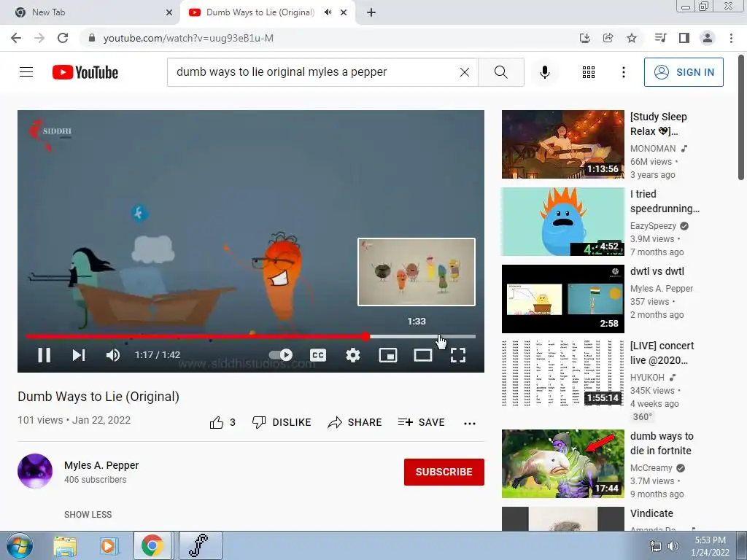Open more actions ellipsis below video
Viewport: 747px width, 560px height.
tap(470, 423)
